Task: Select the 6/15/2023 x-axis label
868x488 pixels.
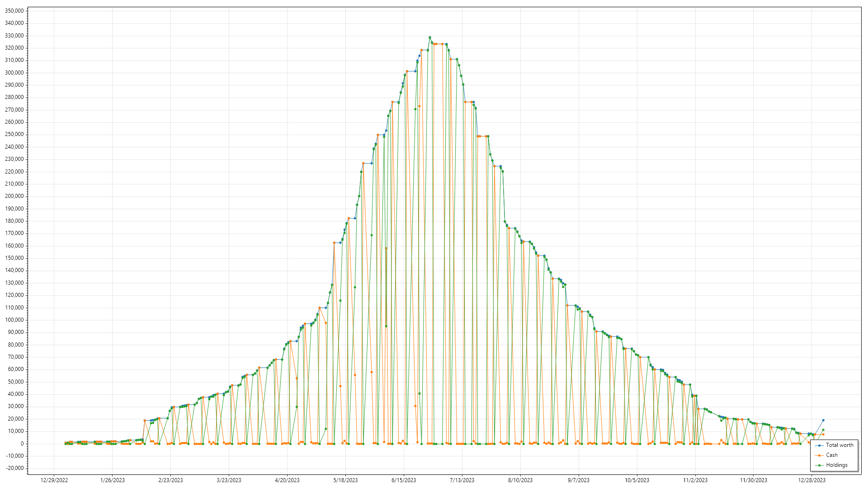Action: (x=404, y=480)
